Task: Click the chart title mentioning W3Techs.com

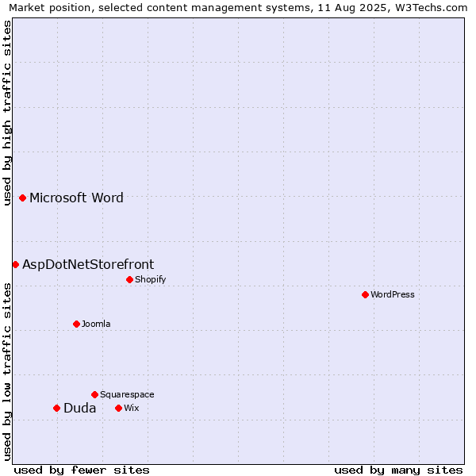Action: 238,8
